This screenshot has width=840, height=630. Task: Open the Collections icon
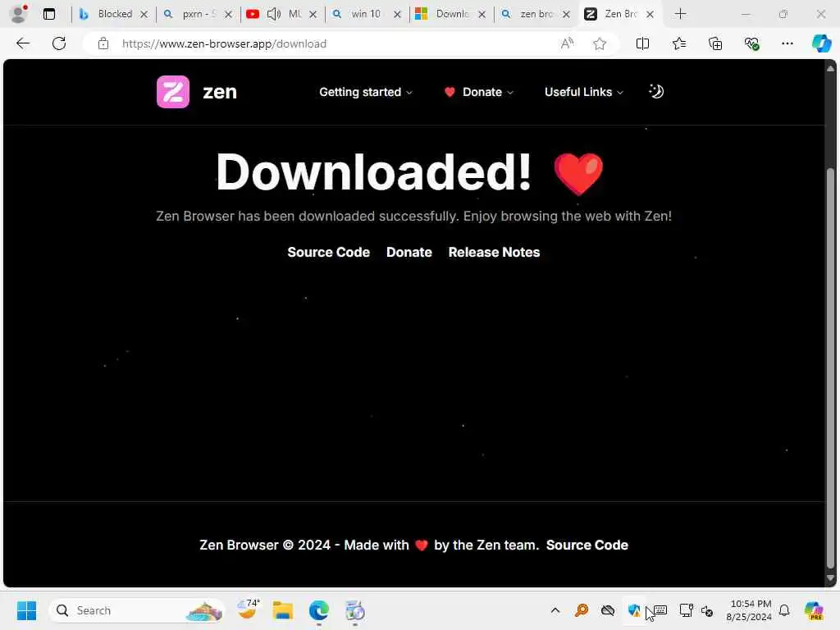[715, 43]
